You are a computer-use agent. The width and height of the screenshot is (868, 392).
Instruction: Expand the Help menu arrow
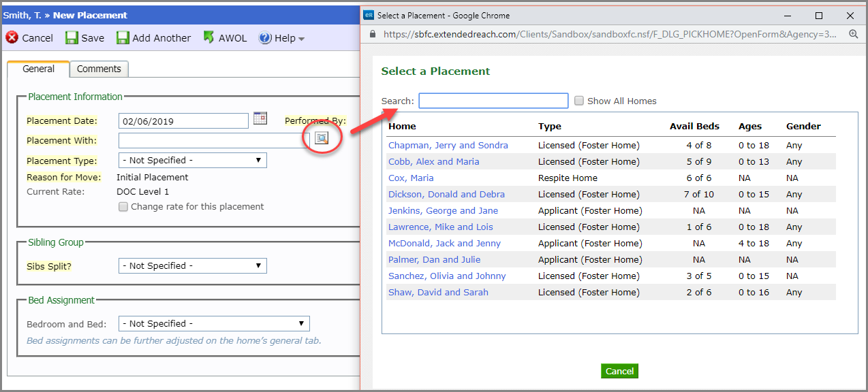(301, 39)
